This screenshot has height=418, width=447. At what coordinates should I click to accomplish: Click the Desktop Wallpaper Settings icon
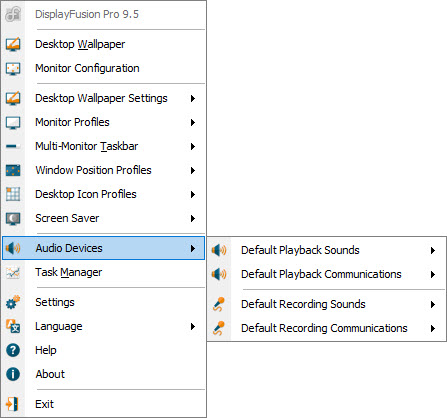point(13,98)
